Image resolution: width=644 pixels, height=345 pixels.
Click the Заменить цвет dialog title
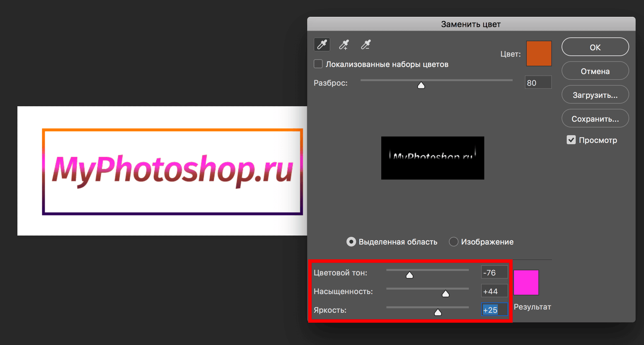tap(471, 24)
